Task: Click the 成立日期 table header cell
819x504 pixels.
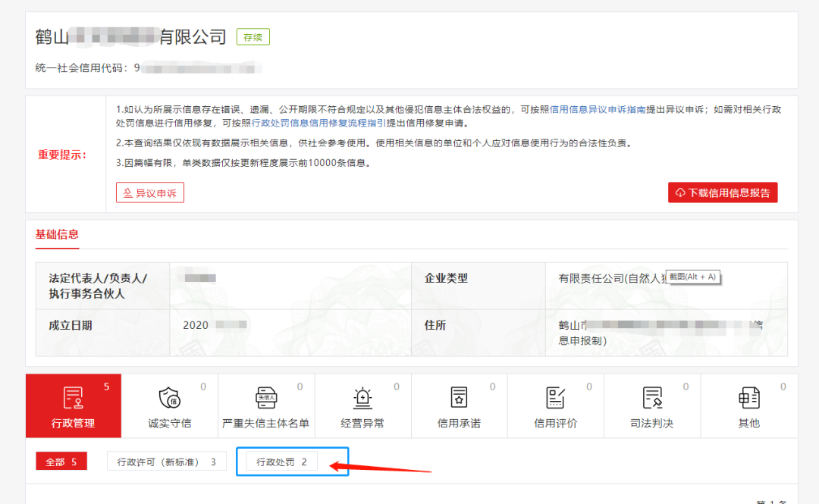Action: point(103,333)
